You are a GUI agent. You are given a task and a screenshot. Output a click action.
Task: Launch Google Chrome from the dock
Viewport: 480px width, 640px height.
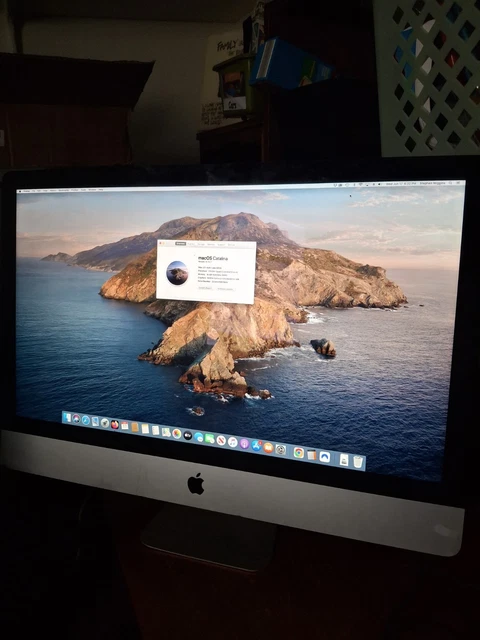click(x=299, y=453)
